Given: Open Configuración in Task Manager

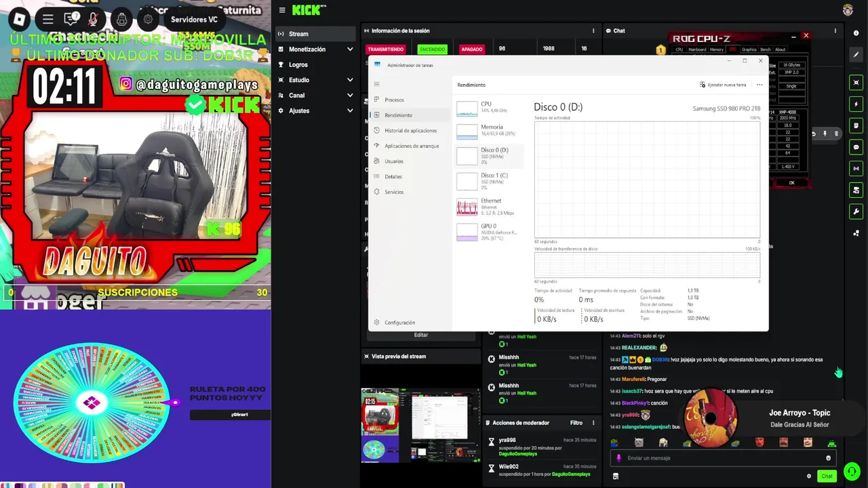Looking at the screenshot, I should (410, 323).
